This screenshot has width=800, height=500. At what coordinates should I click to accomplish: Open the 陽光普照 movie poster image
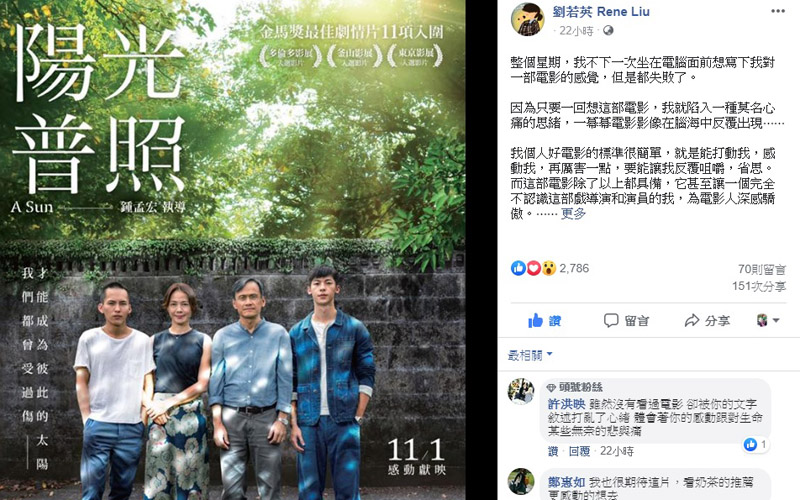(233, 250)
